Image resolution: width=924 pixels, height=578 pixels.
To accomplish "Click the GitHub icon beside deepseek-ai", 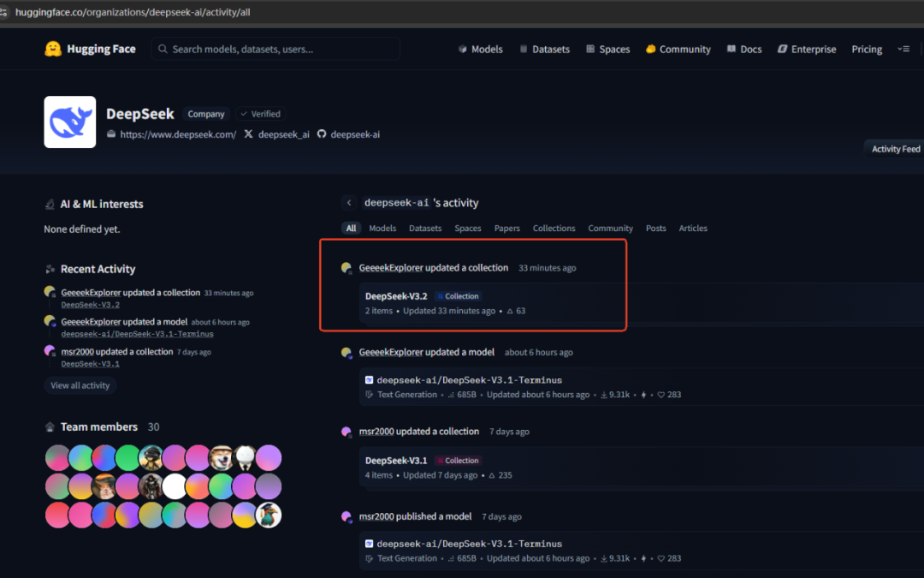I will (x=322, y=134).
